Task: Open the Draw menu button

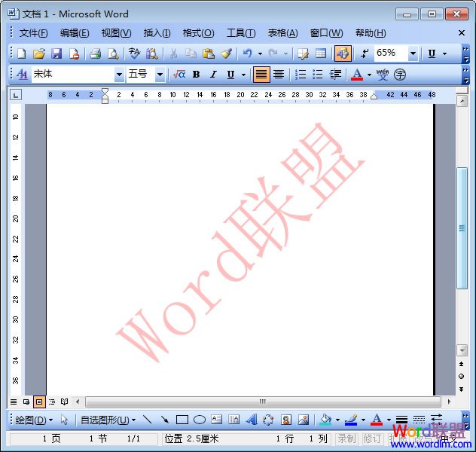Action: (34, 420)
